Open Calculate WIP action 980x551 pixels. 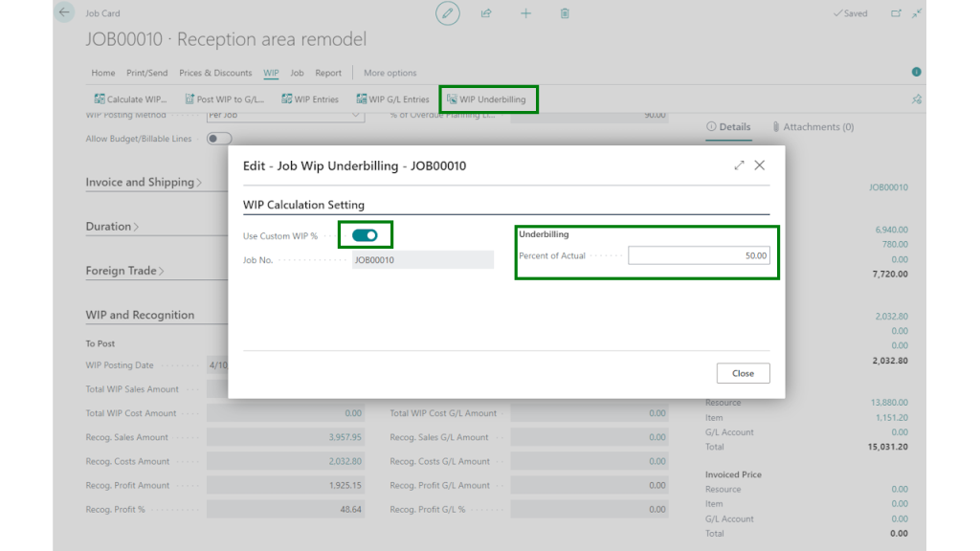click(x=130, y=99)
